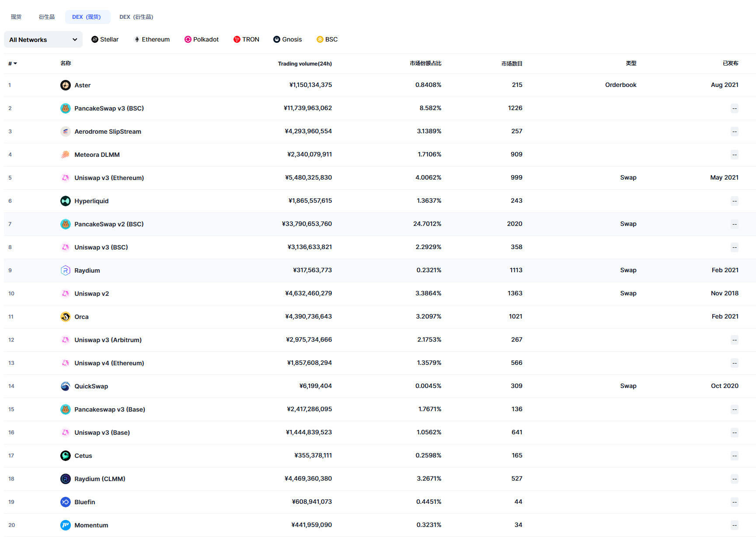Open the Aster exchange name link
The width and height of the screenshot is (756, 537).
pos(83,85)
